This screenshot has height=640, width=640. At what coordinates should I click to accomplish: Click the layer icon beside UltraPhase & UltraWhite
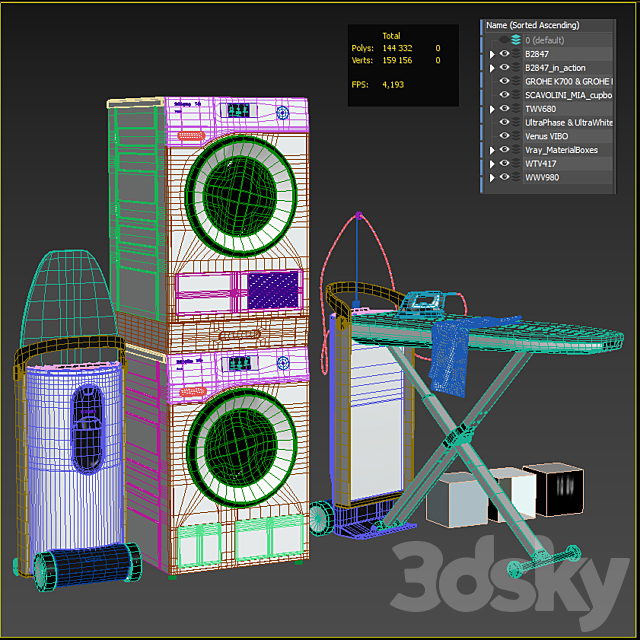pos(517,122)
